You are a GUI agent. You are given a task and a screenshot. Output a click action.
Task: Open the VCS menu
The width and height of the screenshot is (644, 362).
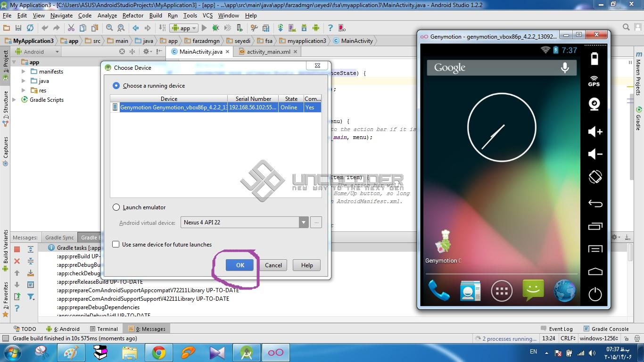pyautogui.click(x=207, y=16)
